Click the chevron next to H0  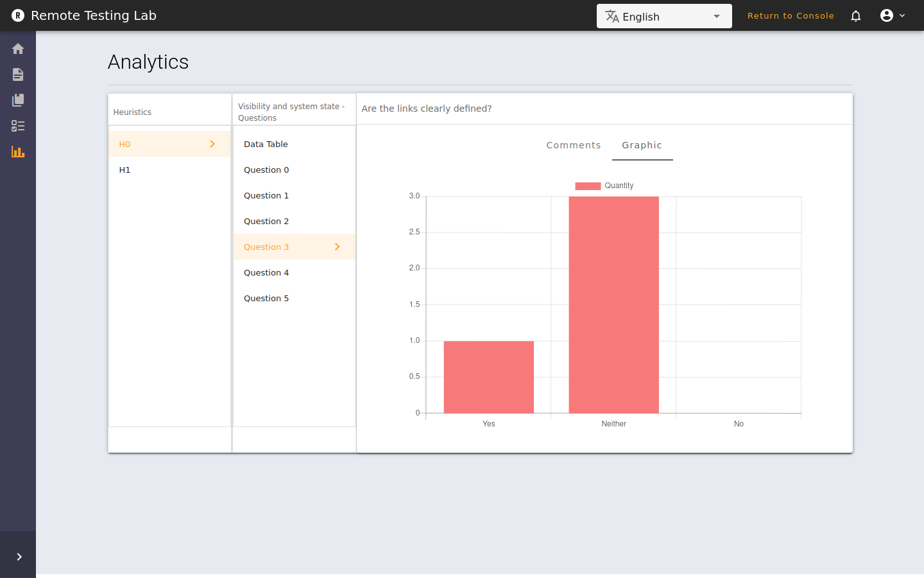pos(212,144)
